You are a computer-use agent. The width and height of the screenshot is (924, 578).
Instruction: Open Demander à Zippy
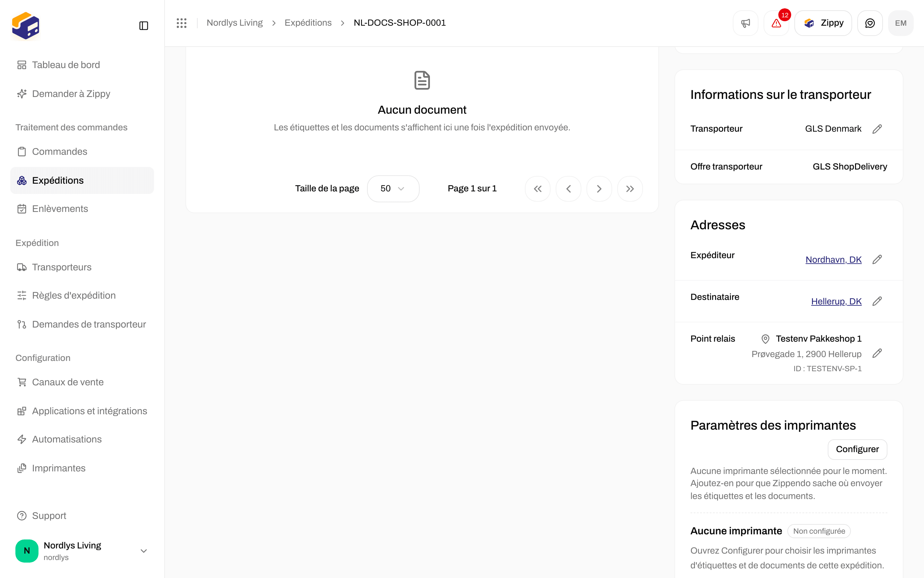click(x=82, y=94)
